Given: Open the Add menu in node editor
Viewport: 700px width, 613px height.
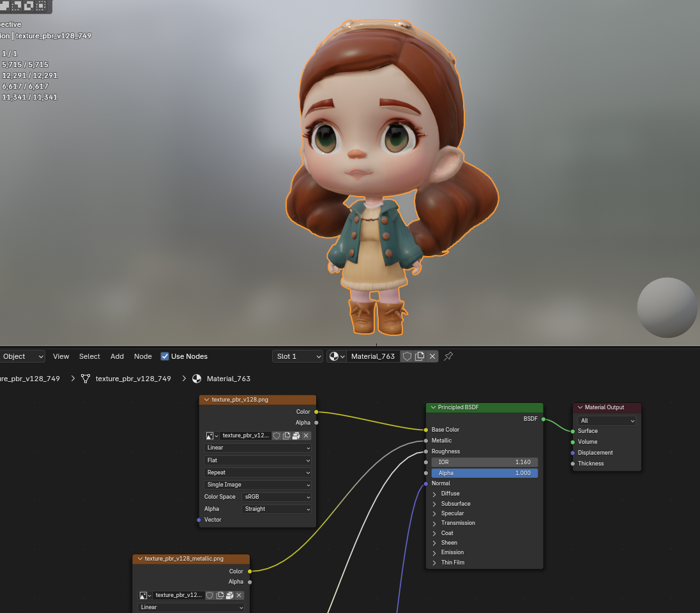Looking at the screenshot, I should coord(117,356).
